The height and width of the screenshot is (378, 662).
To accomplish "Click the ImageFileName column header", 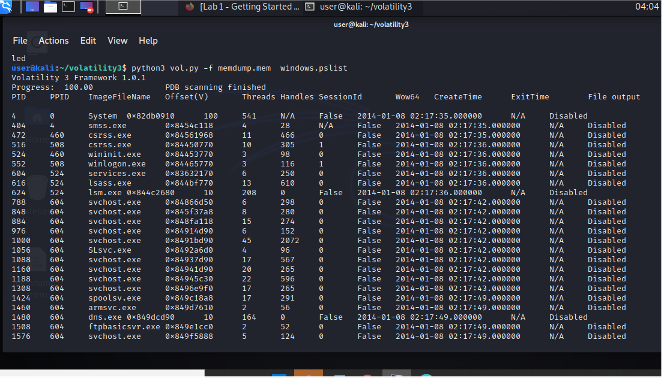I will coord(119,97).
